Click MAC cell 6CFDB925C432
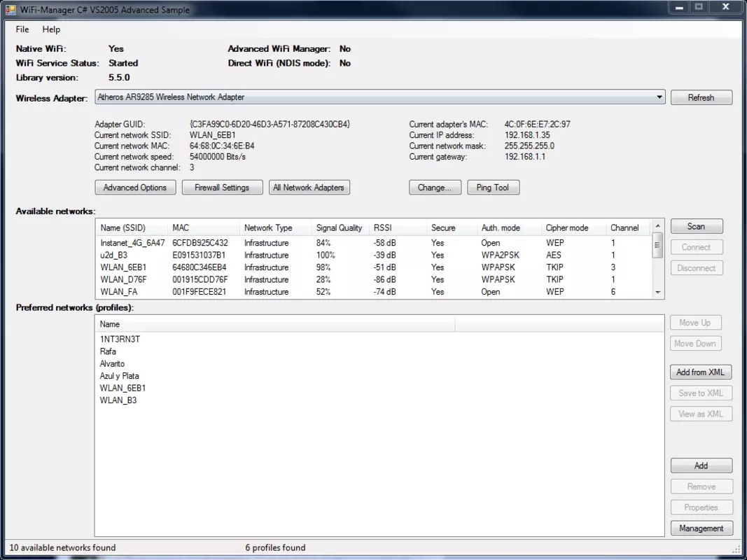 200,243
